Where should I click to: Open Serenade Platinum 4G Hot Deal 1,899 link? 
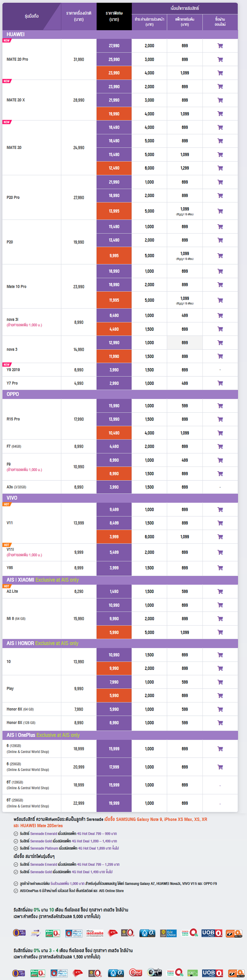point(69,848)
